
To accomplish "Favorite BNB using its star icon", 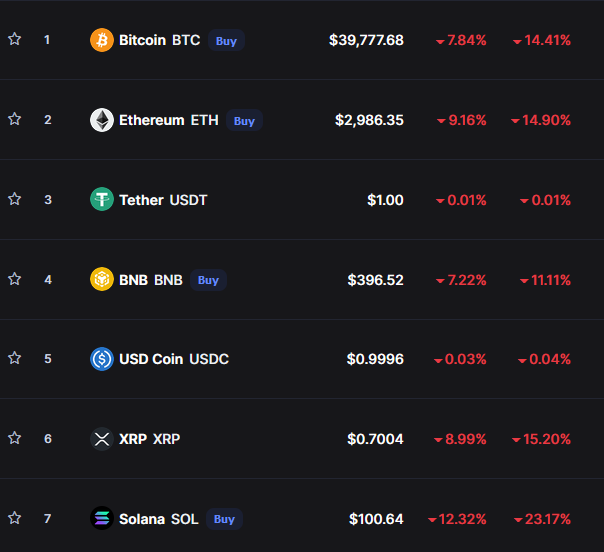I will pos(15,279).
